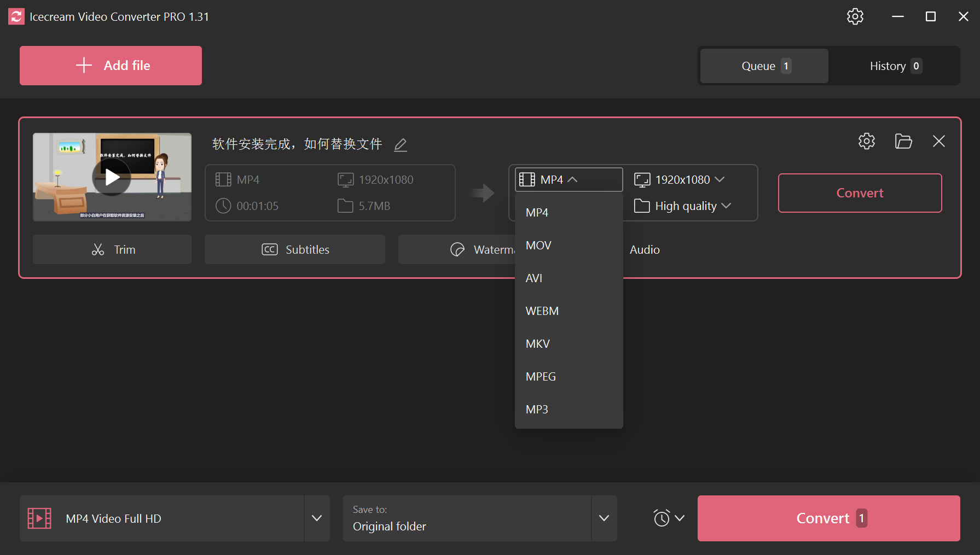The height and width of the screenshot is (555, 980).
Task: Click the source MP4 format text
Action: (x=248, y=180)
